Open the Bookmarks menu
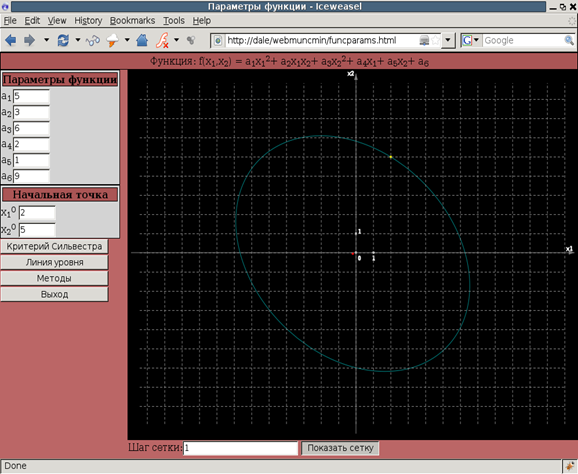578x474 pixels. [132, 21]
